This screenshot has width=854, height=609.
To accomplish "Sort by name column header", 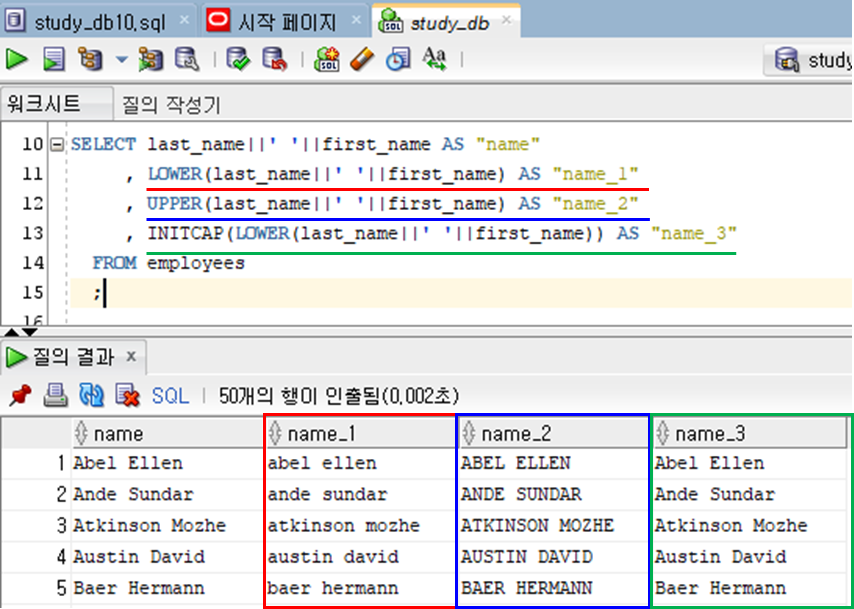I will (167, 434).
